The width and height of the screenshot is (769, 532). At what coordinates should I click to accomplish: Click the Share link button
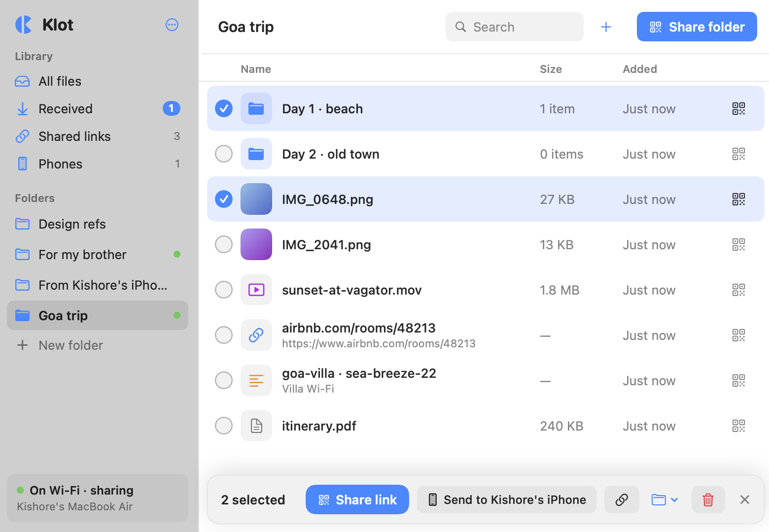[x=357, y=499]
